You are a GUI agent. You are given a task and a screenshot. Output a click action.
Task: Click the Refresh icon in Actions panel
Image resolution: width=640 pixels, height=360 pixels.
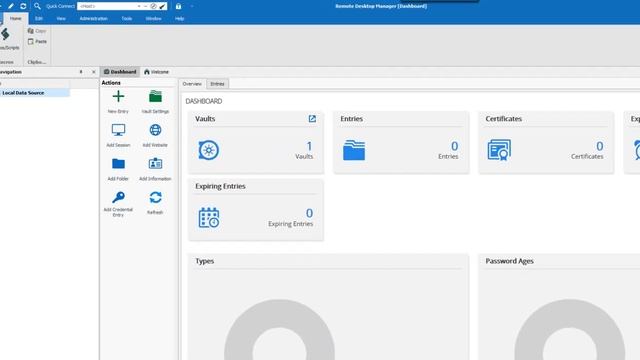coord(155,198)
